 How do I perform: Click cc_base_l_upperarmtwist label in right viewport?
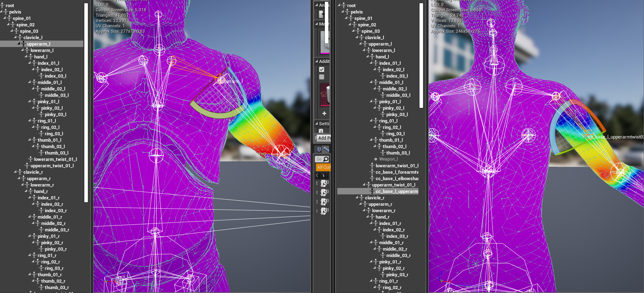pos(616,137)
